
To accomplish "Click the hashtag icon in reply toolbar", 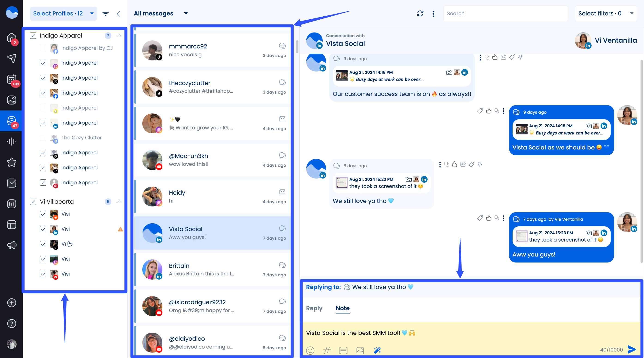I will [x=326, y=350].
